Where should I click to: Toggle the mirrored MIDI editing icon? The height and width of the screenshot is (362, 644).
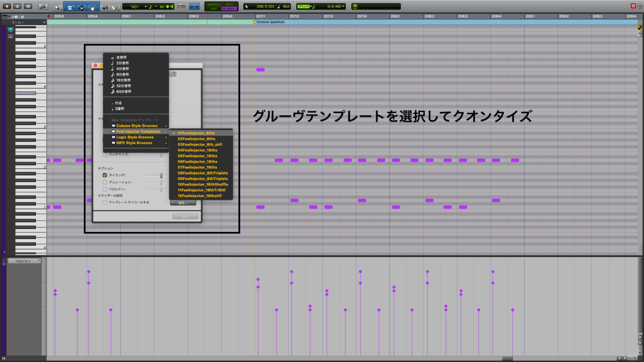194,6
